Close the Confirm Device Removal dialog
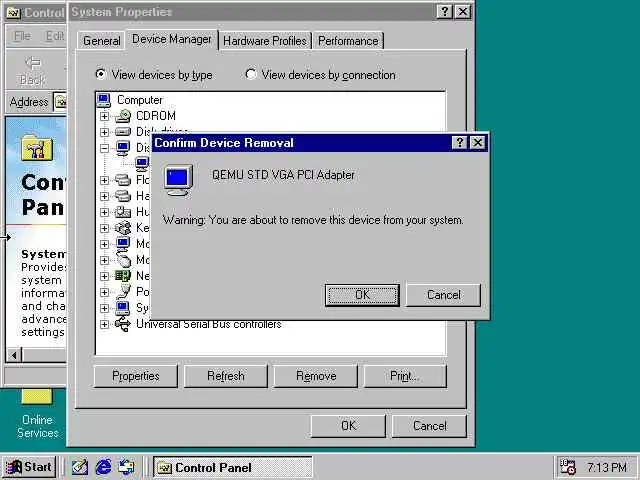640x480 pixels. click(x=478, y=142)
